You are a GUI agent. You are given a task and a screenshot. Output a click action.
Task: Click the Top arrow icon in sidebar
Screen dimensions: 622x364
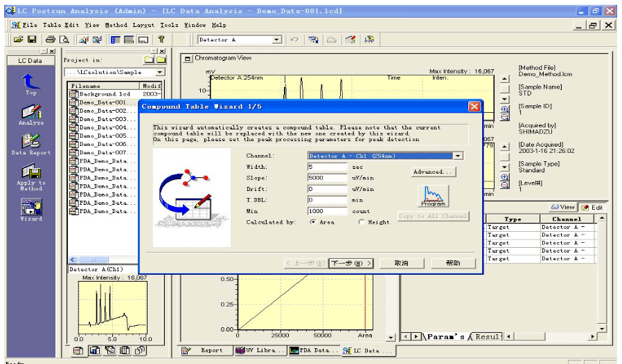click(x=31, y=82)
